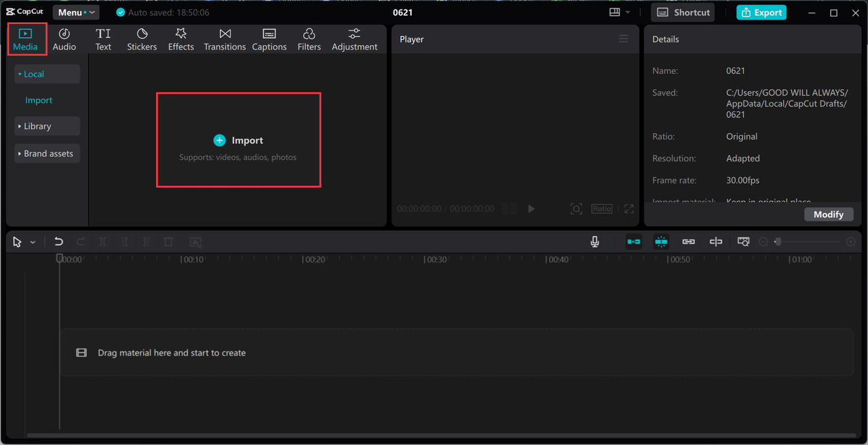The width and height of the screenshot is (868, 445).
Task: Click the Shortcut button
Action: 683,12
